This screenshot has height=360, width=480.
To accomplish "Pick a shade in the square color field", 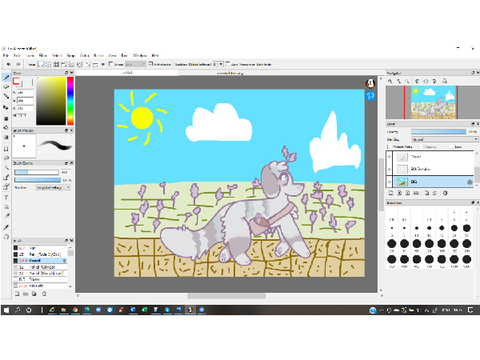I will [51, 101].
